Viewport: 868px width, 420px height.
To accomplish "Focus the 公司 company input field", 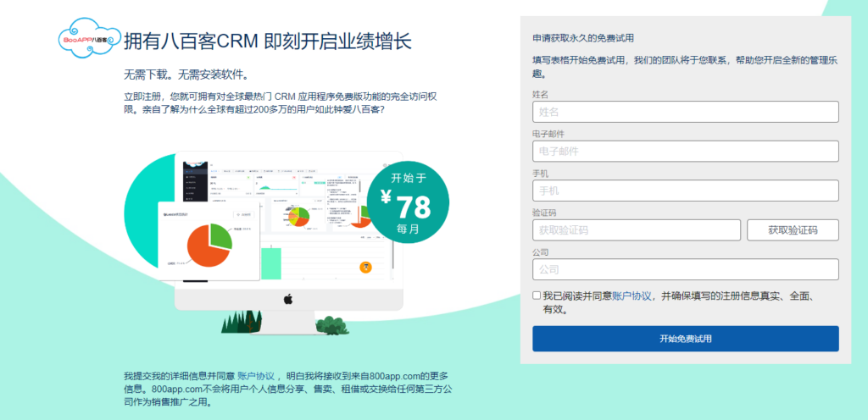I will coord(685,269).
